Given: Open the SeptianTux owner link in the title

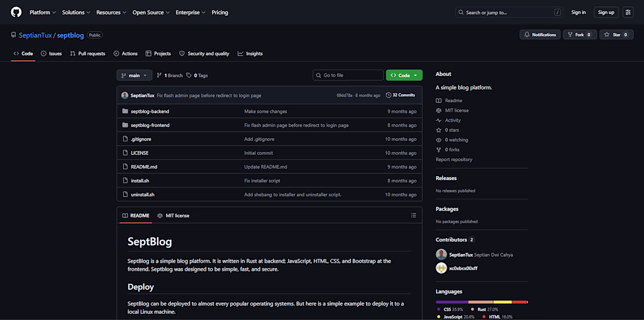Looking at the screenshot, I should tap(35, 35).
